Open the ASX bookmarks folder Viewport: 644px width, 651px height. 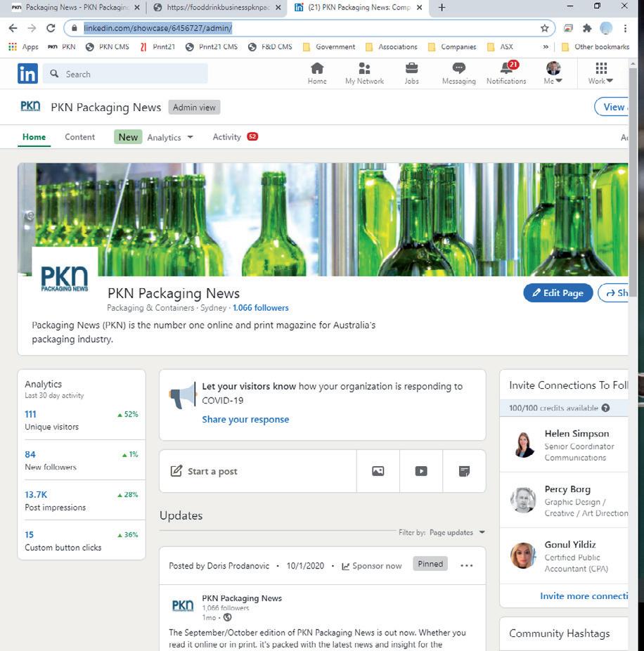click(x=500, y=47)
